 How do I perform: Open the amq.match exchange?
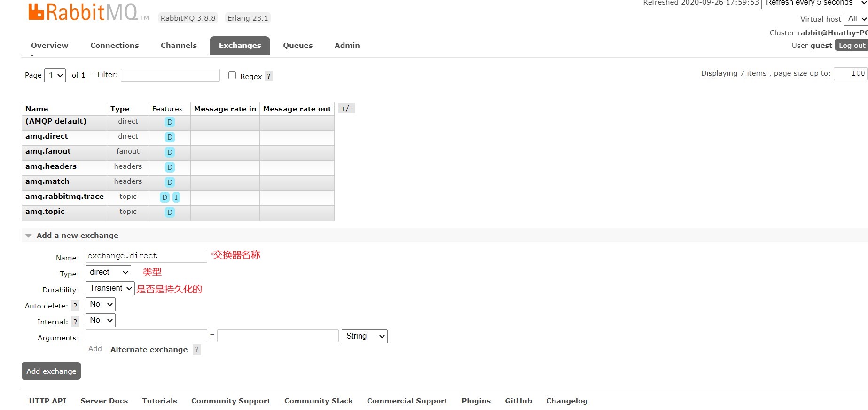[47, 181]
